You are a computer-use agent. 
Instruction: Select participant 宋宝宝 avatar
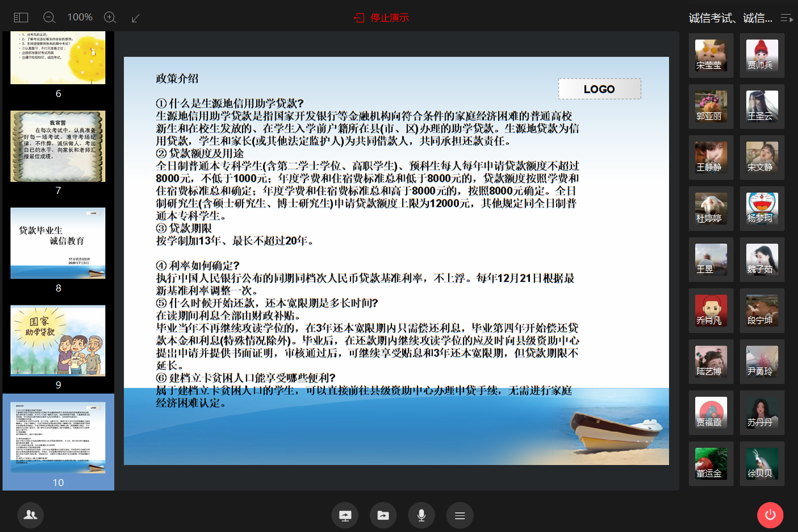pyautogui.click(x=711, y=55)
